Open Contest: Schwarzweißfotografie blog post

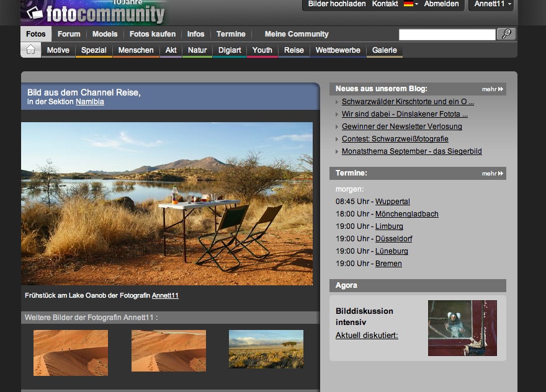[395, 139]
